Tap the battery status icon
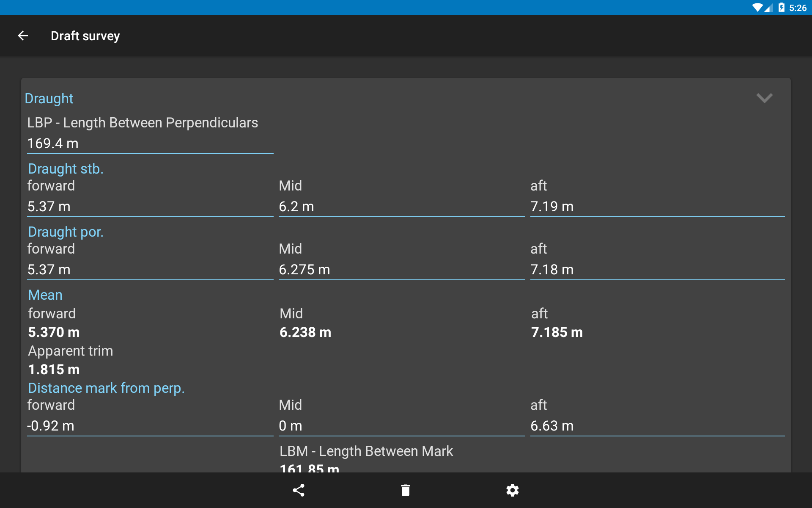The height and width of the screenshot is (508, 812). pos(782,8)
